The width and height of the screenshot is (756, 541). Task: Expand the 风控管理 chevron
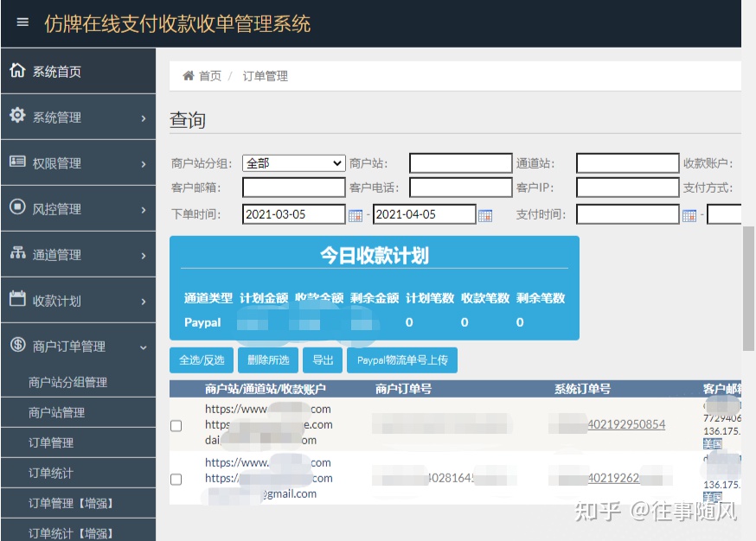click(144, 209)
